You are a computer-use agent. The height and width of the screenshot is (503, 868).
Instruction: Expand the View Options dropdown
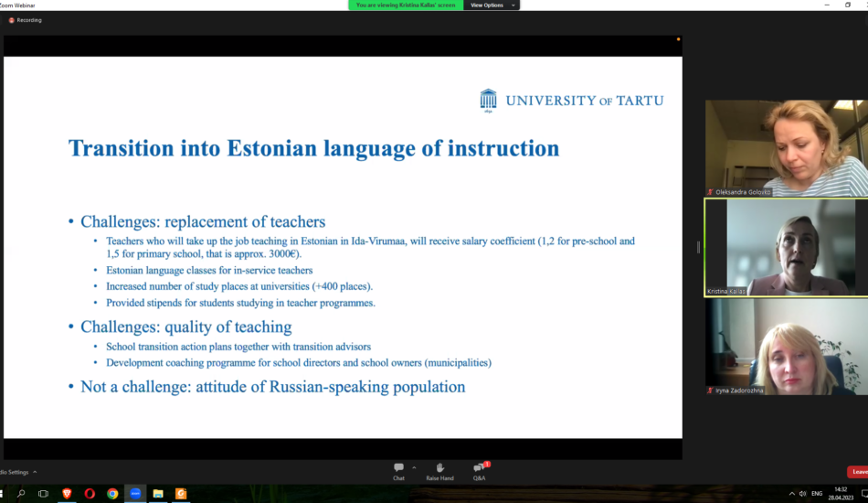click(x=491, y=5)
